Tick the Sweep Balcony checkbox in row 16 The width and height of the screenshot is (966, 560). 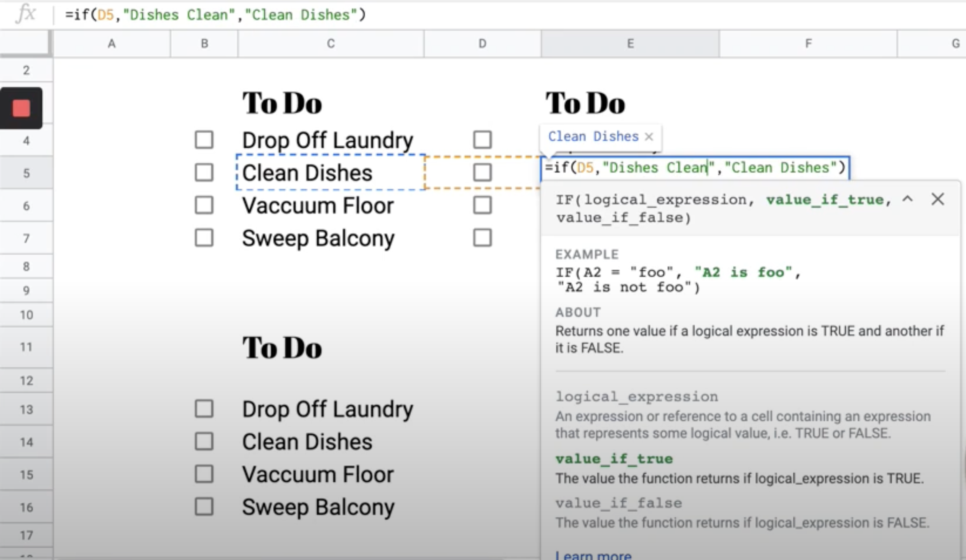pyautogui.click(x=204, y=507)
